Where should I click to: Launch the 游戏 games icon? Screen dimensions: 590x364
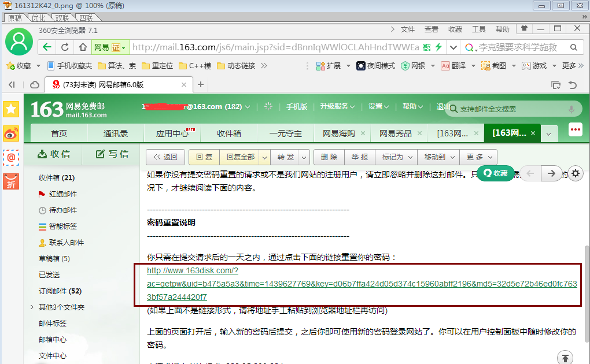tap(536, 66)
